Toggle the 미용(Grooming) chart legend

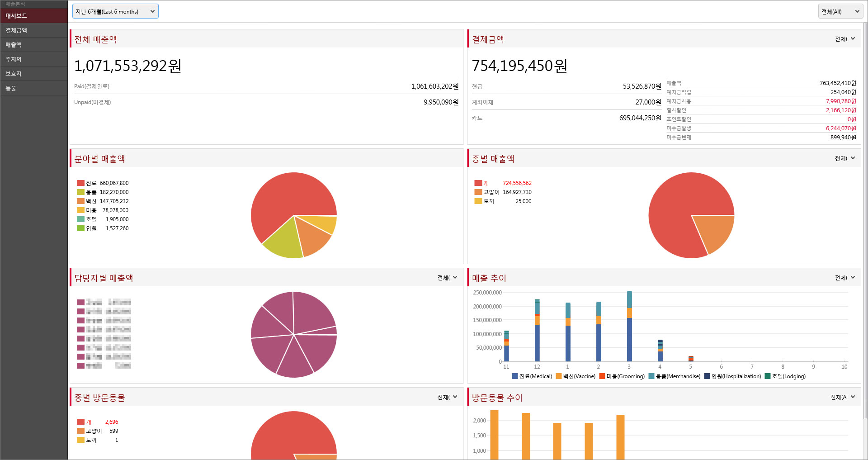tap(622, 376)
